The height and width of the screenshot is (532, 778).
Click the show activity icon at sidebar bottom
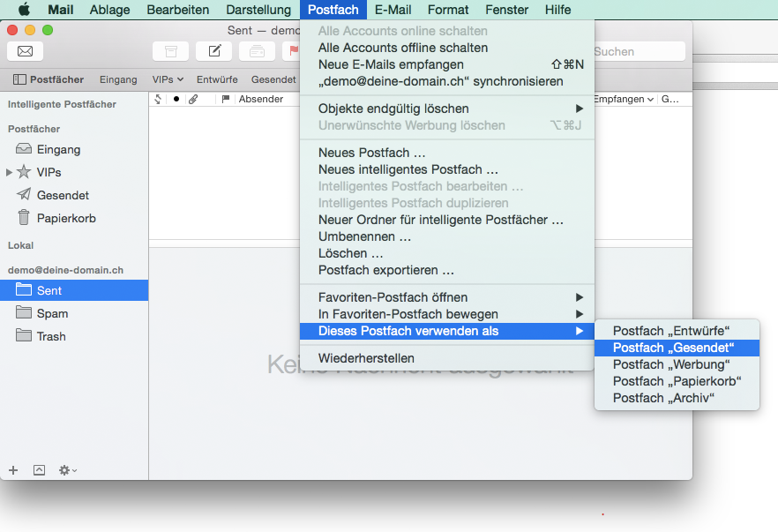39,470
